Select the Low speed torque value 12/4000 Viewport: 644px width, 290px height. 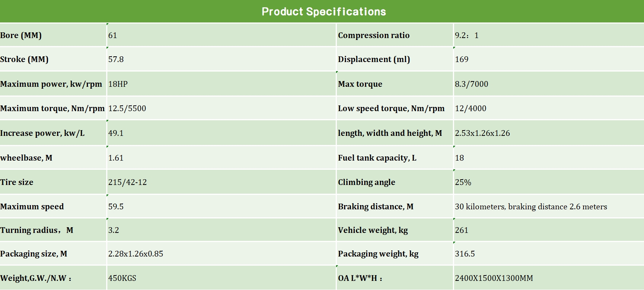click(x=470, y=108)
